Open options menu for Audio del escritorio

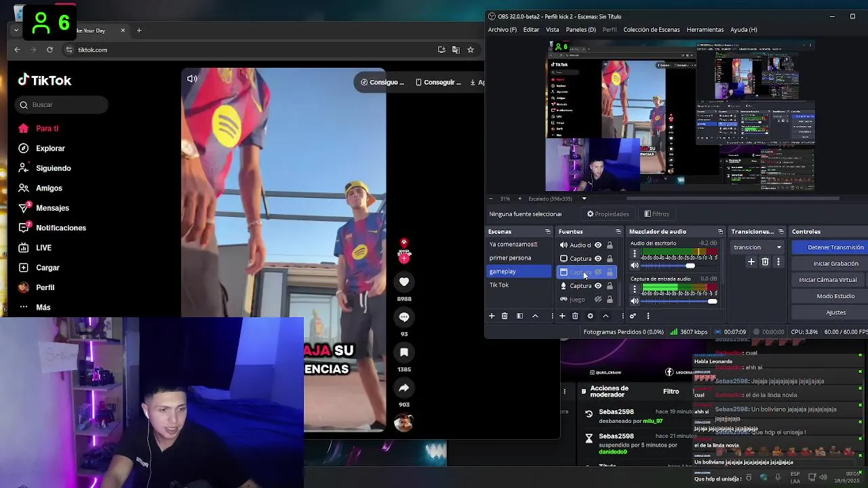(635, 253)
